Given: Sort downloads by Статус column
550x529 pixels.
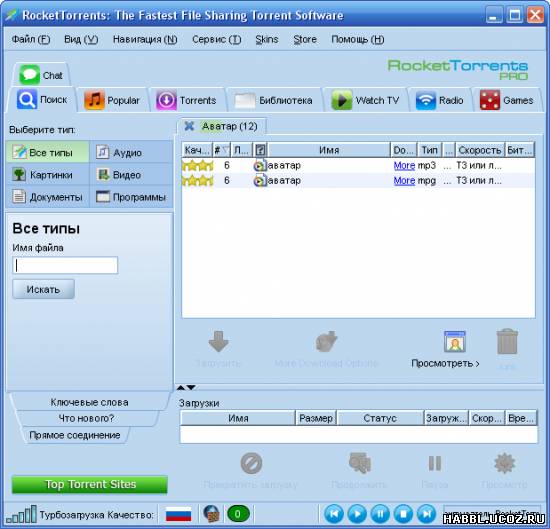Looking at the screenshot, I should click(x=380, y=418).
